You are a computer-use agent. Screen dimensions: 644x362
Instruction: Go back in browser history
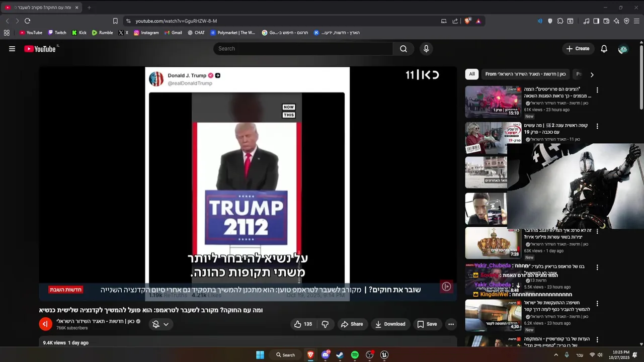point(7,21)
